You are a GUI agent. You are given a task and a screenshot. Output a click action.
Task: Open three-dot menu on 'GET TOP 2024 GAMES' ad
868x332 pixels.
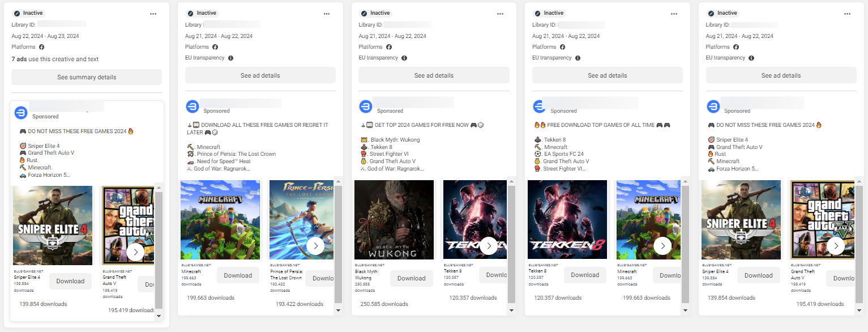(500, 14)
